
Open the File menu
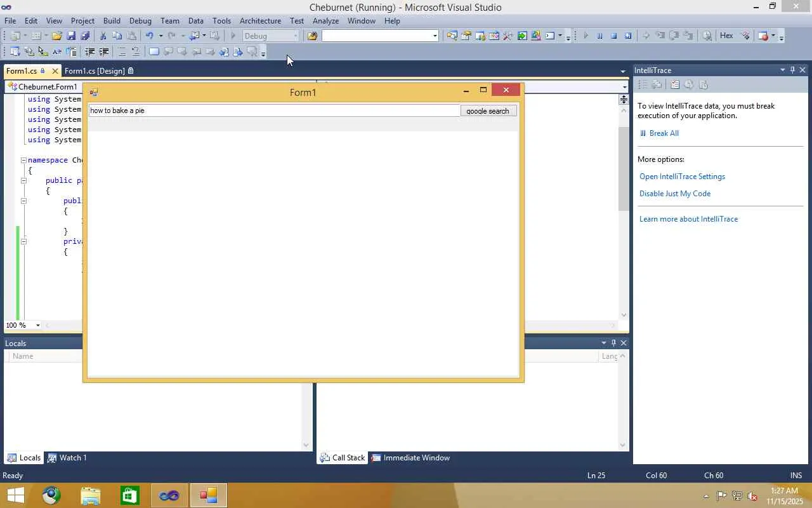(x=10, y=21)
